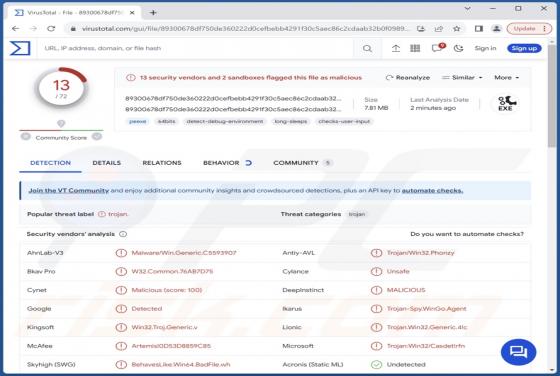Click Do you want to automate checks
Screen dimensions: 560x376
point(467,234)
